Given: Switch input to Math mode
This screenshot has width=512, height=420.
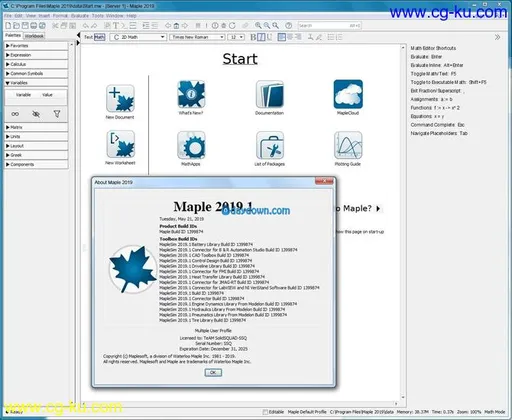Looking at the screenshot, I should 99,37.
